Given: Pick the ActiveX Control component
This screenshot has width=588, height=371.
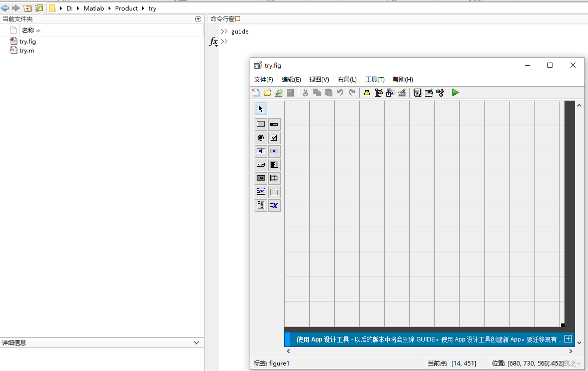Looking at the screenshot, I should 274,205.
